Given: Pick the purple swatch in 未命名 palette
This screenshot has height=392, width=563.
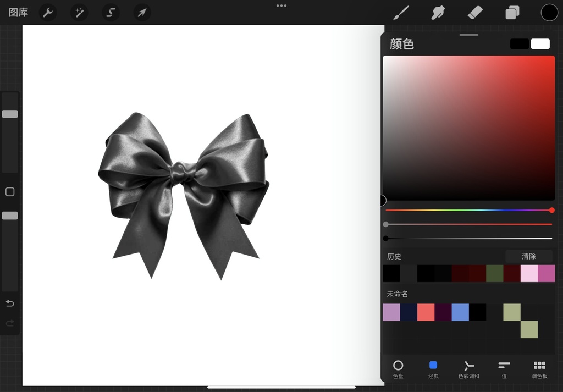Looking at the screenshot, I should click(391, 312).
